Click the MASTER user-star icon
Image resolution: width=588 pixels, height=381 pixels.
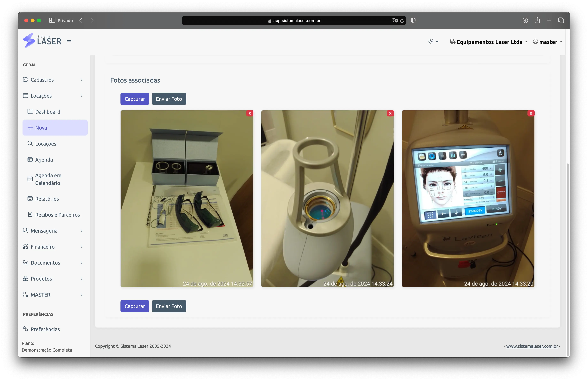coord(25,294)
